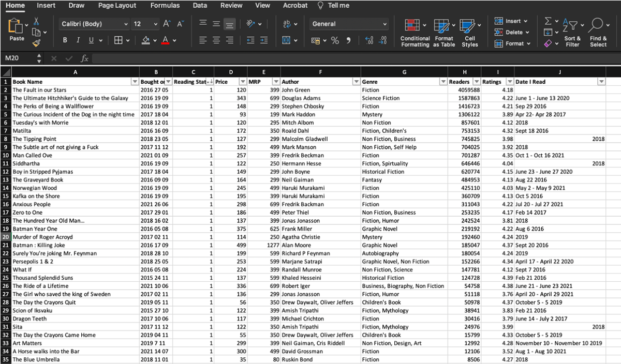Select column F header
This screenshot has width=621, height=364.
(320, 72)
